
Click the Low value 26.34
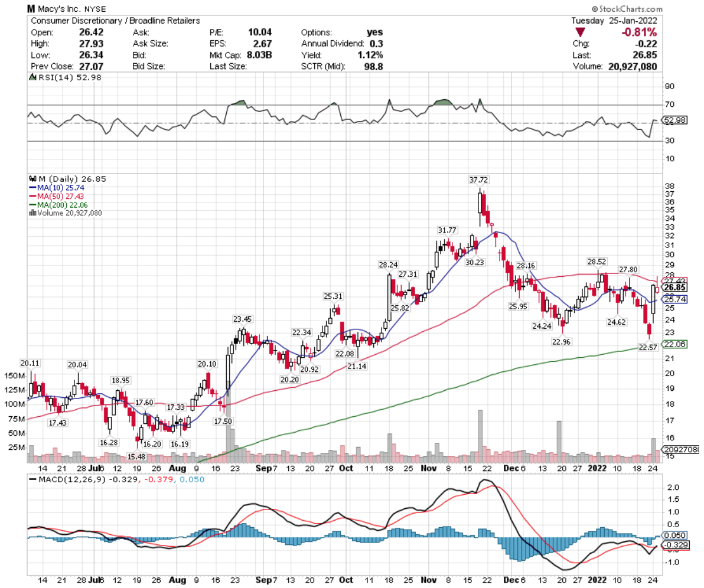(x=91, y=55)
